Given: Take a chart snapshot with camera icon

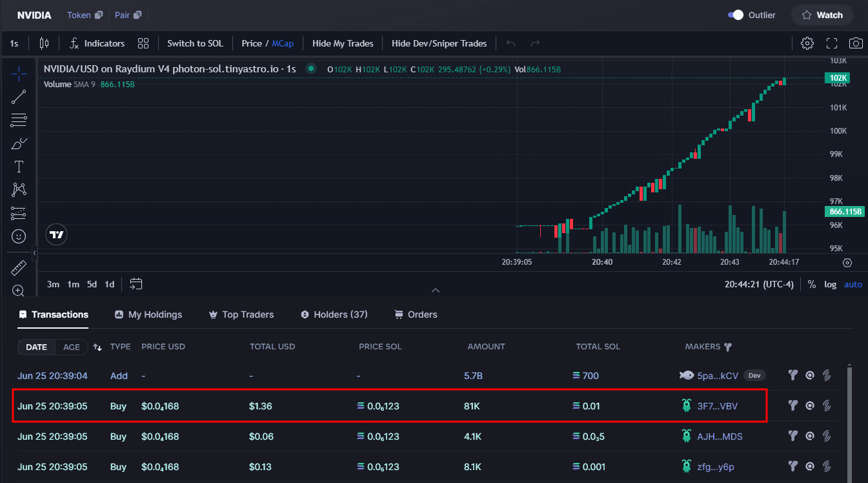Looking at the screenshot, I should click(856, 43).
